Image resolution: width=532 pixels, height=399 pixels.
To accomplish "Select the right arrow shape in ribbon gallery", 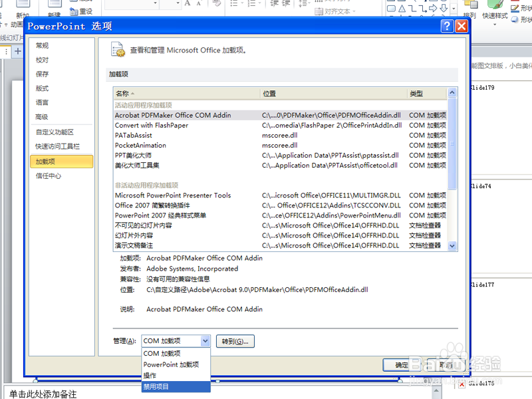I will (x=433, y=8).
